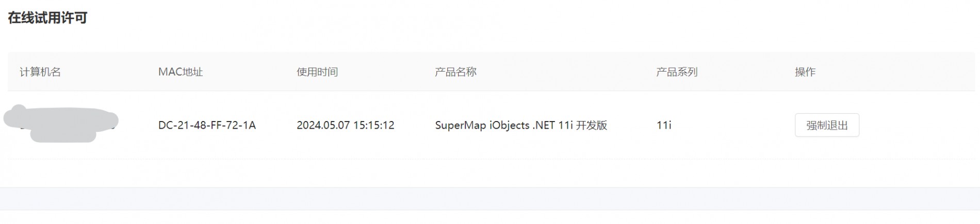Select the 计算机名 column header
The width and height of the screenshot is (980, 224).
click(x=40, y=72)
